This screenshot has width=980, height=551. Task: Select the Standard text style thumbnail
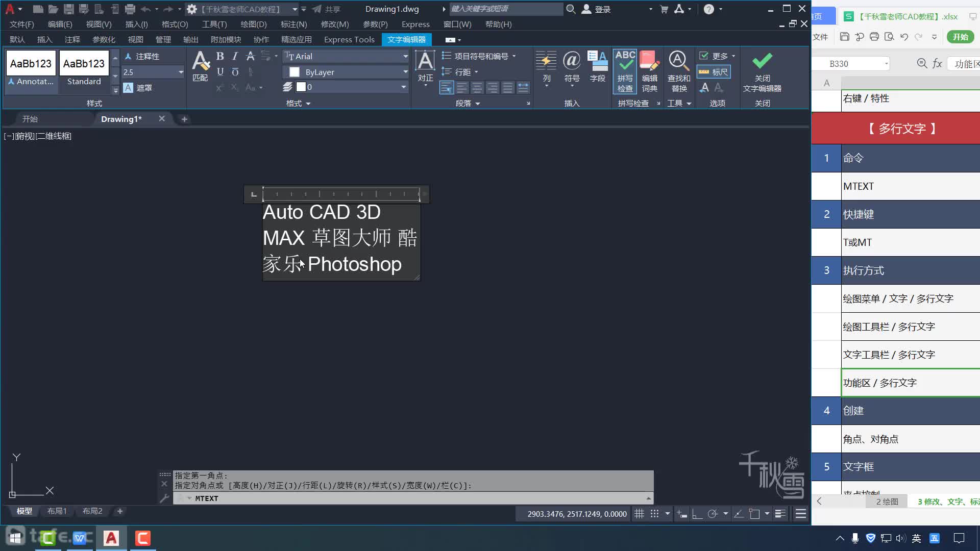[x=84, y=69]
